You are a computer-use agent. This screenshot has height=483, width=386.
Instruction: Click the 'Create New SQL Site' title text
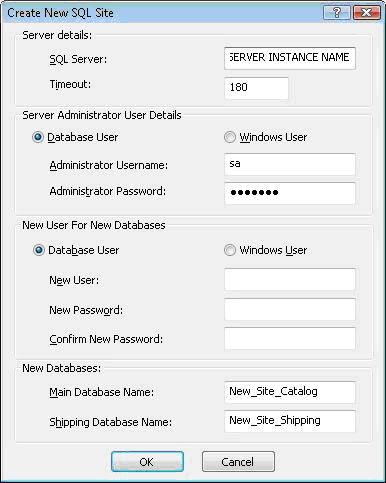[x=61, y=13]
